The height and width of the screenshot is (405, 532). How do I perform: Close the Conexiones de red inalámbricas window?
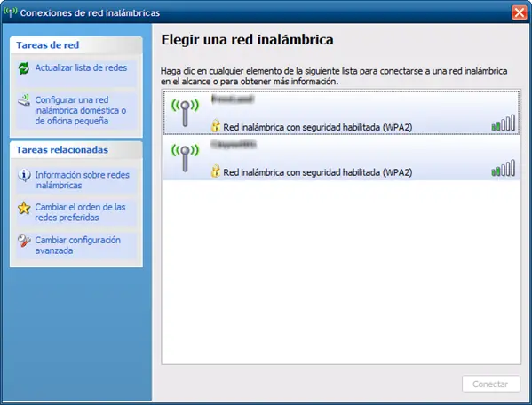point(519,12)
